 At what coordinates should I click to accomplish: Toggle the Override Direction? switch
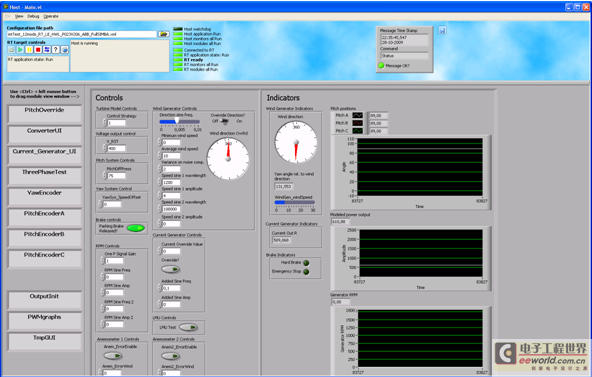click(225, 121)
